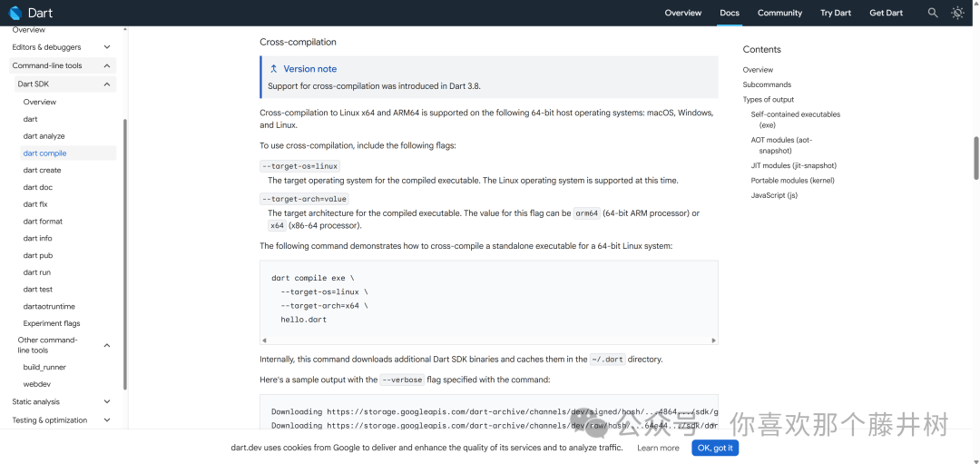Screen dimensions: 980x464
Task: Click the sidebar vertical scrollbar thumb
Action: pos(125,254)
